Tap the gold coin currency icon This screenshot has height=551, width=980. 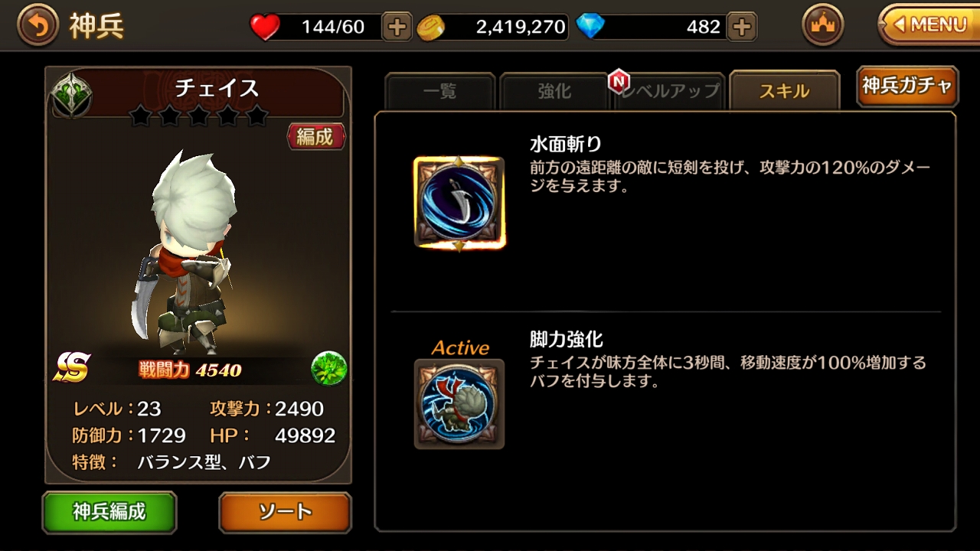tap(430, 28)
